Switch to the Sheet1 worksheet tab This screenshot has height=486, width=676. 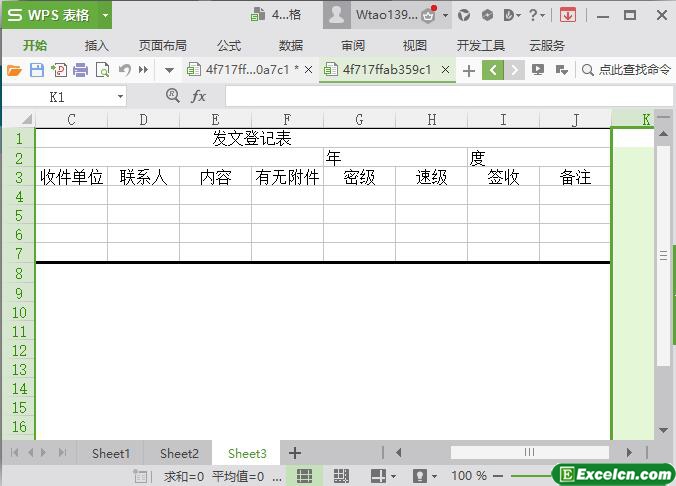pyautogui.click(x=111, y=453)
